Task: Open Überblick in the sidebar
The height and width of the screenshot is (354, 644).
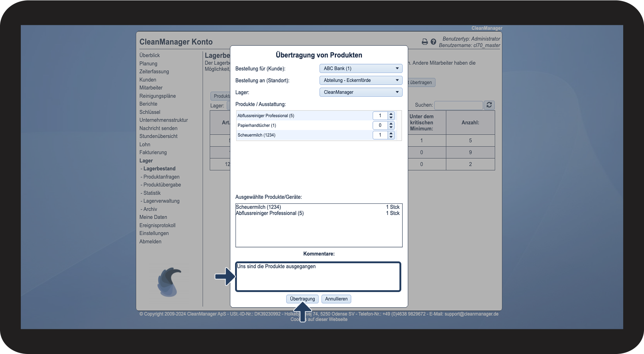Action: (x=149, y=55)
